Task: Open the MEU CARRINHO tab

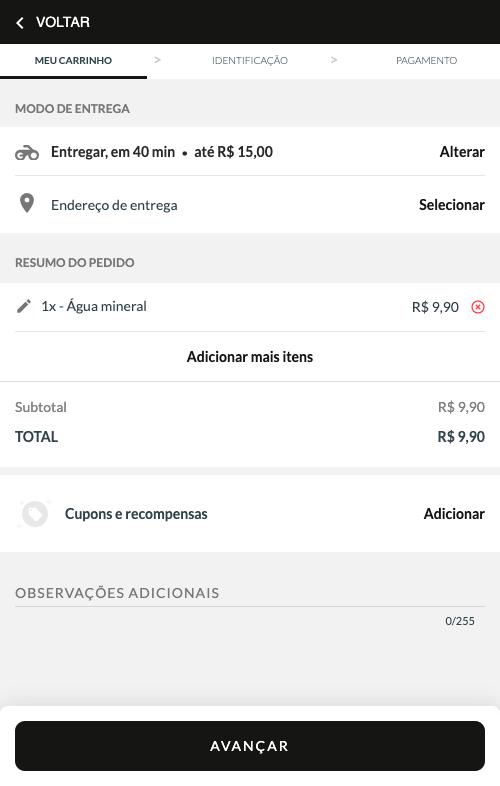Action: point(73,61)
